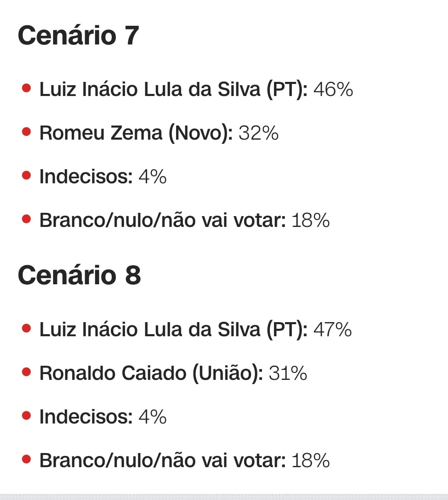Click red bullet beside Romeu Zema
Screen dimensions: 448x500
pos(27,132)
